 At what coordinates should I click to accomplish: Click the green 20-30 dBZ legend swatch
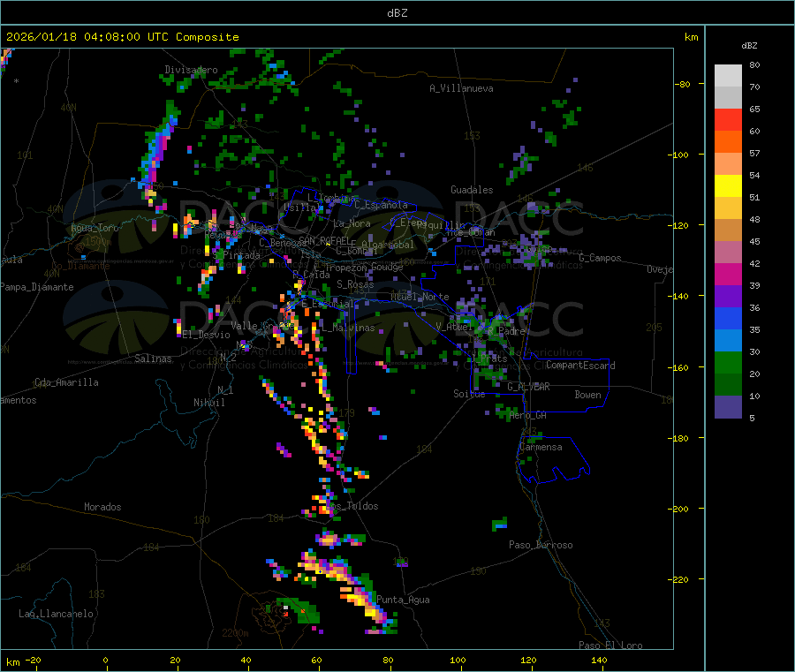[728, 362]
